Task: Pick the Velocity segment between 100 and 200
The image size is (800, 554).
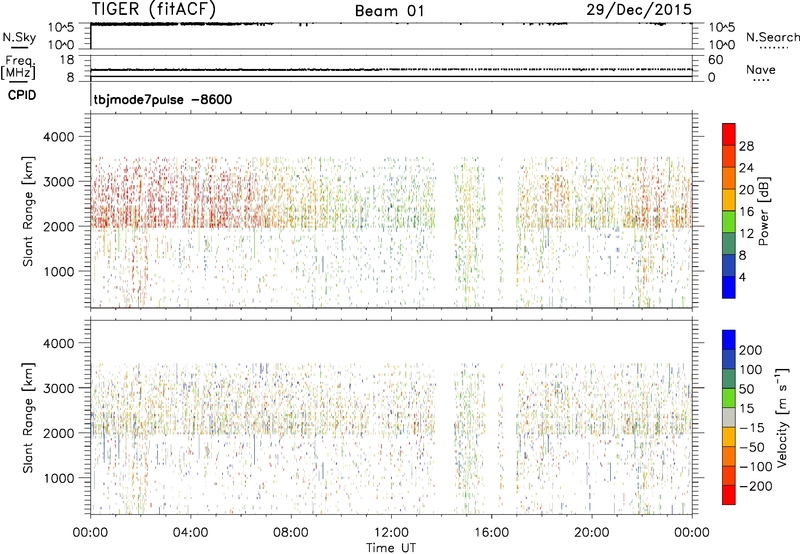Action: 729,360
